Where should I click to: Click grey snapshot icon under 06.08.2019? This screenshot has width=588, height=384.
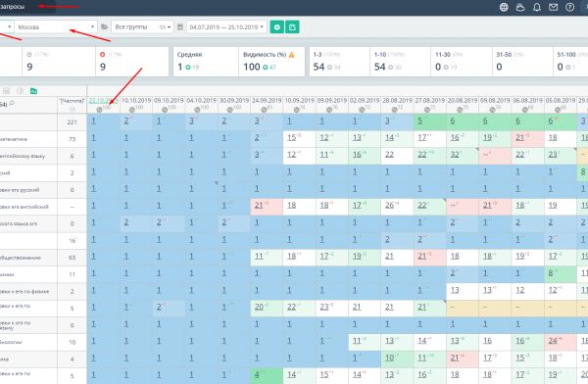click(x=524, y=110)
